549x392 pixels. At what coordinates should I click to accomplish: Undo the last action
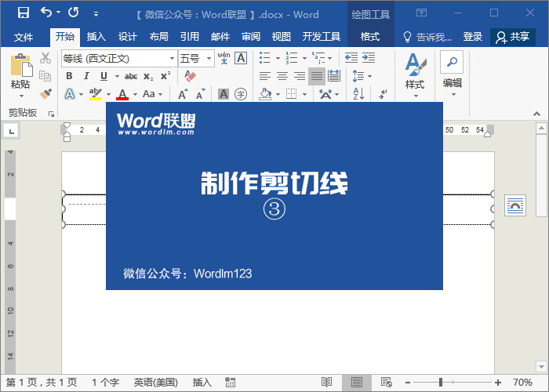point(46,13)
